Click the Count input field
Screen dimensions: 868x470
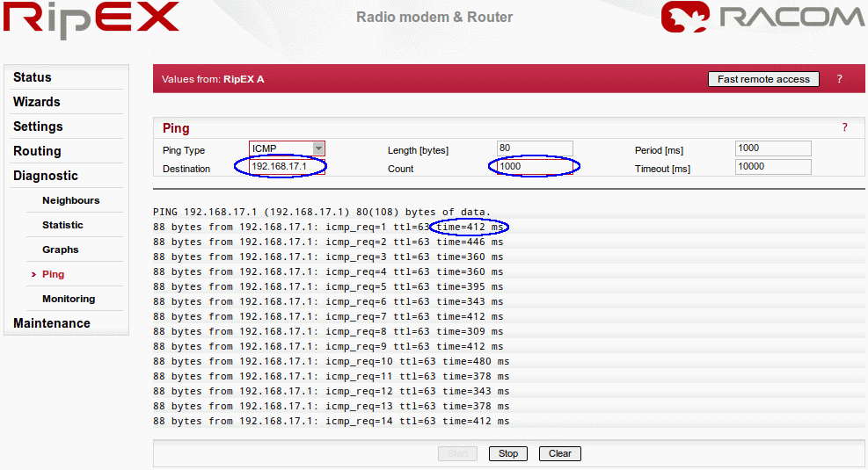tap(535, 166)
